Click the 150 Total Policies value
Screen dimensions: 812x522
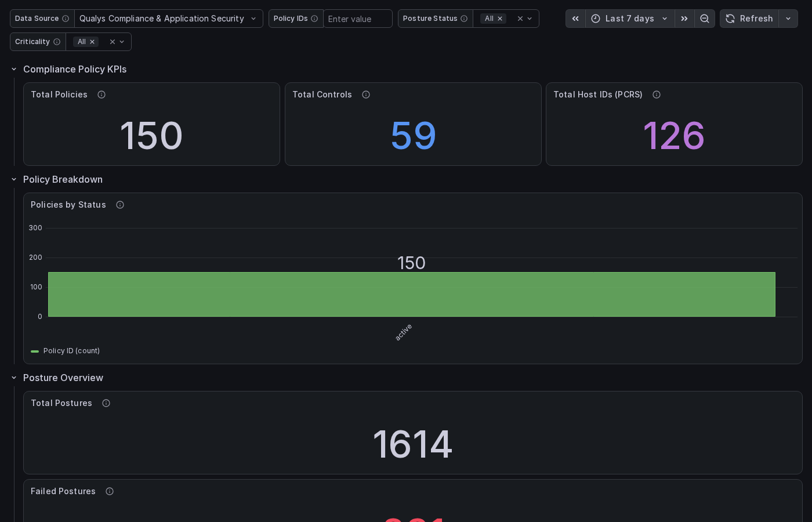point(151,136)
